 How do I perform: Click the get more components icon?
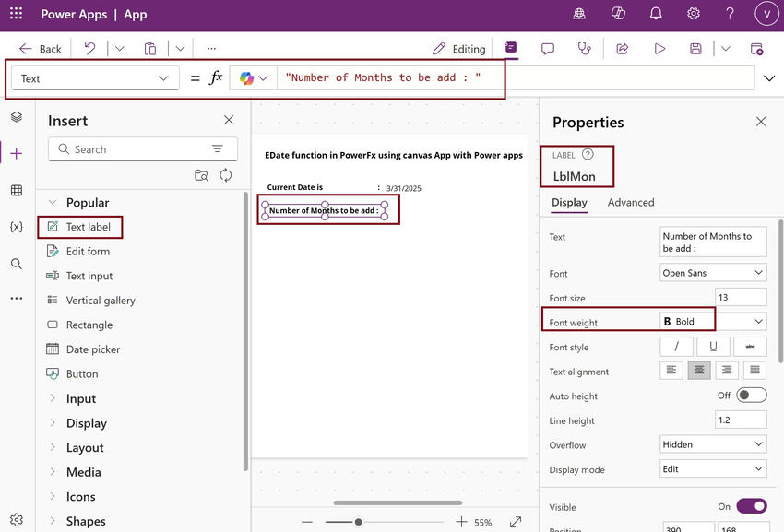(x=201, y=175)
